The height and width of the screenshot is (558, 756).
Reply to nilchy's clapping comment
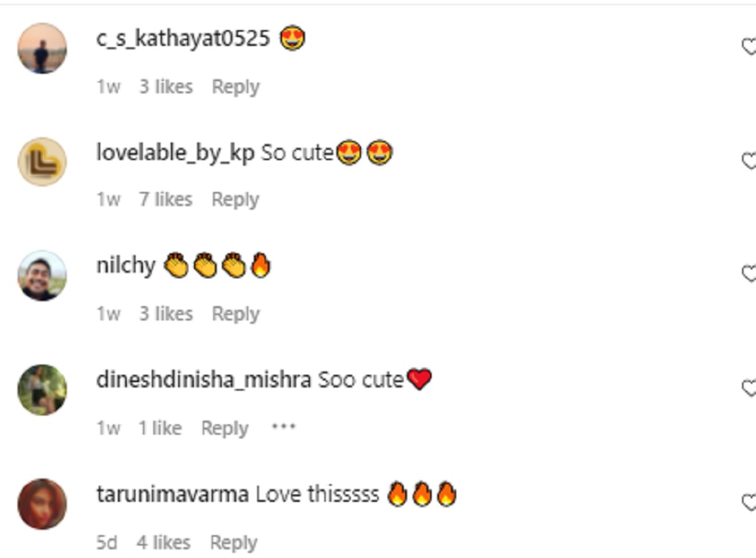point(235,314)
